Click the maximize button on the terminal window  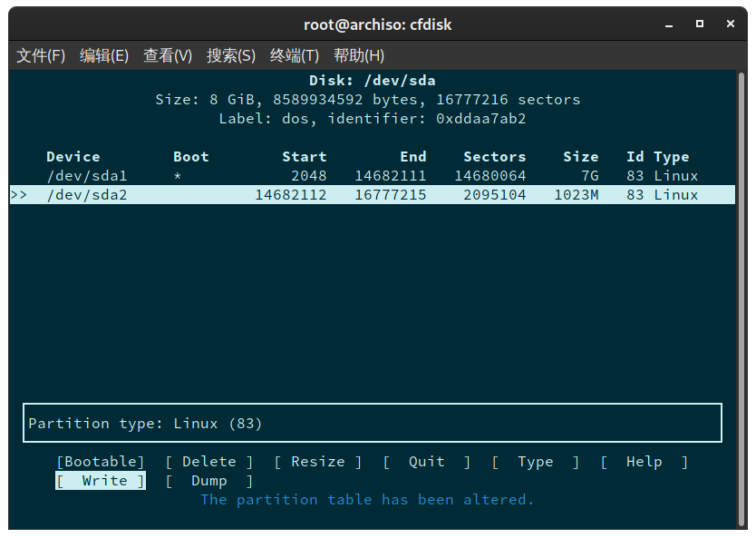click(699, 24)
